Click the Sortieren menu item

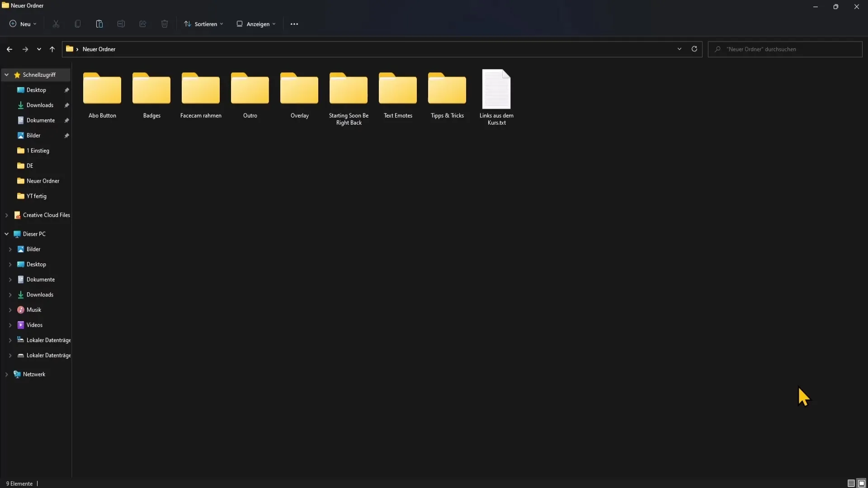[x=206, y=24]
